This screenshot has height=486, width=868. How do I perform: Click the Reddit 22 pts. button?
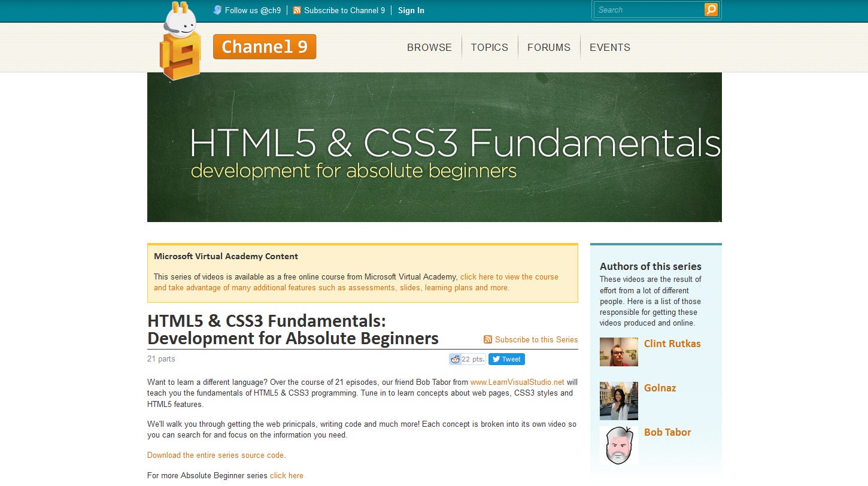tap(467, 359)
